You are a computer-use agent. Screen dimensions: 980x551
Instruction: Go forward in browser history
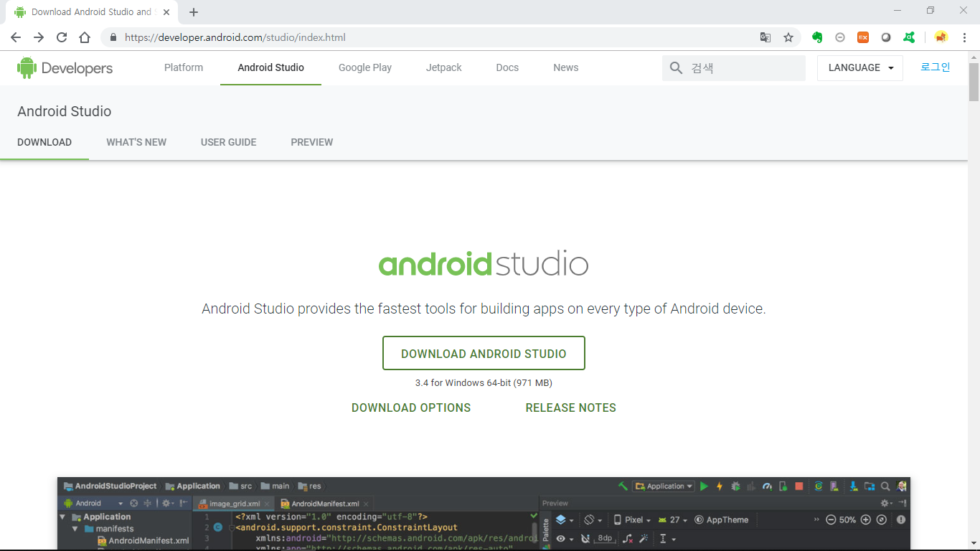pos(39,37)
